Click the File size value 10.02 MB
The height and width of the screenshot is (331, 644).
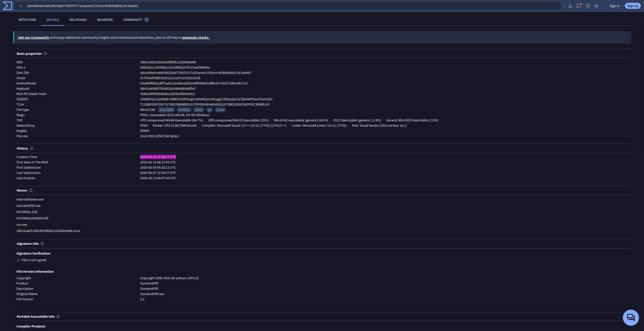point(159,136)
